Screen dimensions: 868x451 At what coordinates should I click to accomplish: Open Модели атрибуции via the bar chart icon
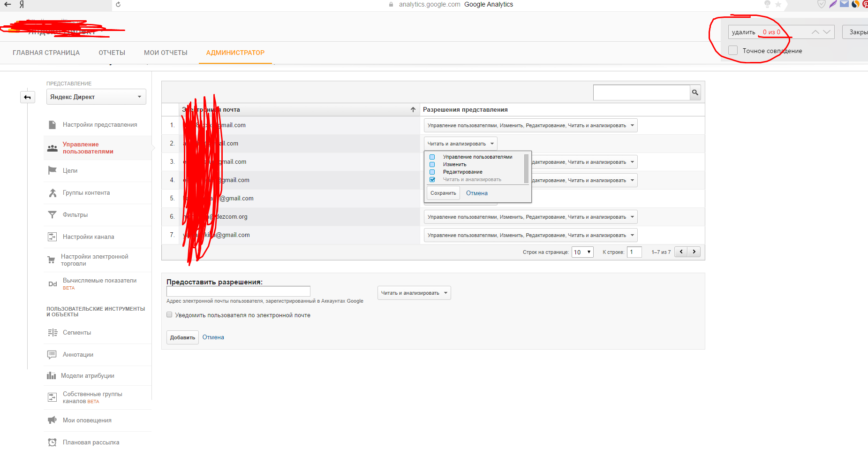point(51,376)
